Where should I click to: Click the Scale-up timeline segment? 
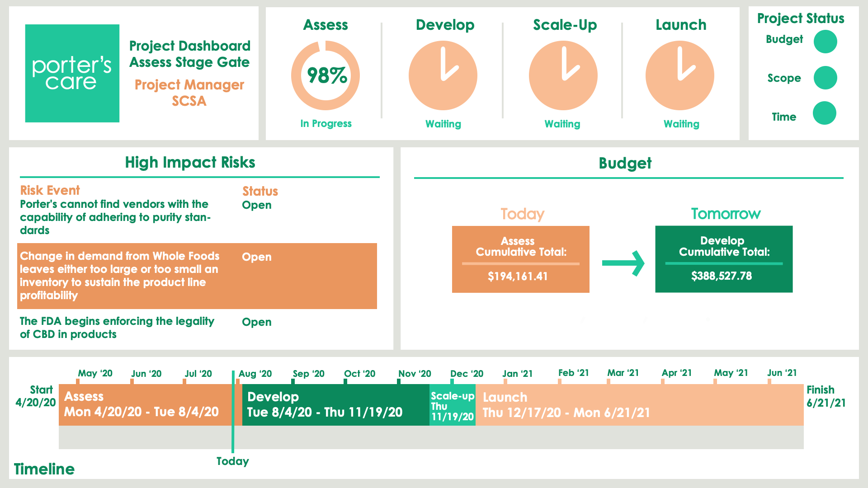coord(452,405)
